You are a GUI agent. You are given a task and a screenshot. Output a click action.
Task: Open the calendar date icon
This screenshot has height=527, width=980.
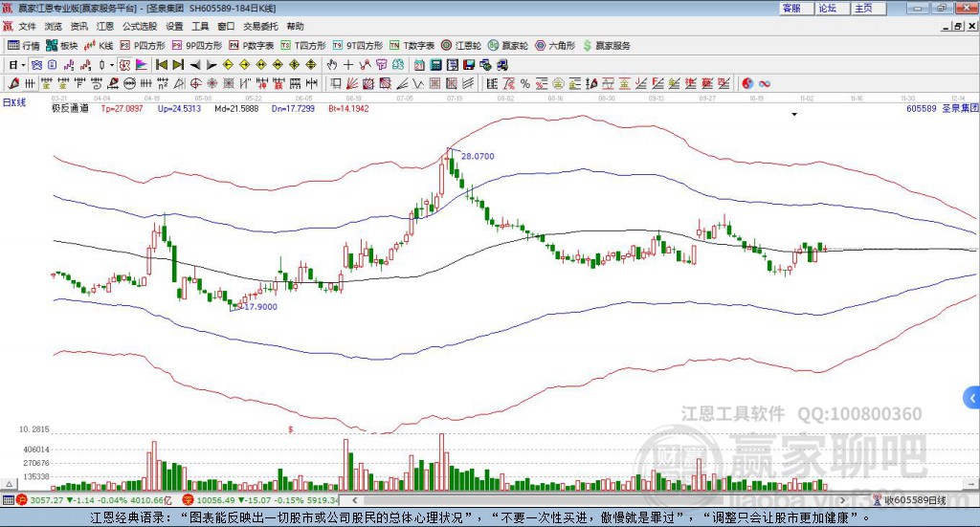[x=419, y=65]
